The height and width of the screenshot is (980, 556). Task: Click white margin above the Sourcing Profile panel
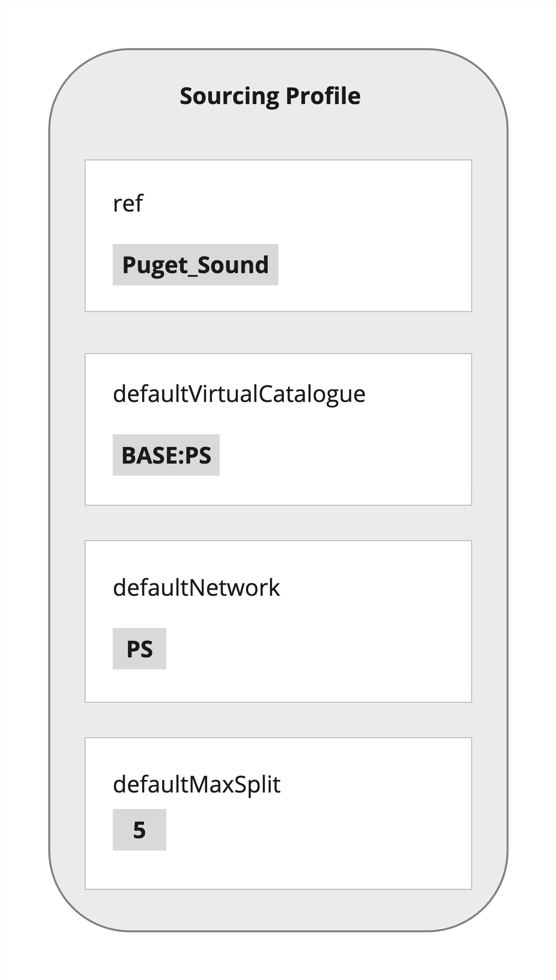(x=278, y=23)
